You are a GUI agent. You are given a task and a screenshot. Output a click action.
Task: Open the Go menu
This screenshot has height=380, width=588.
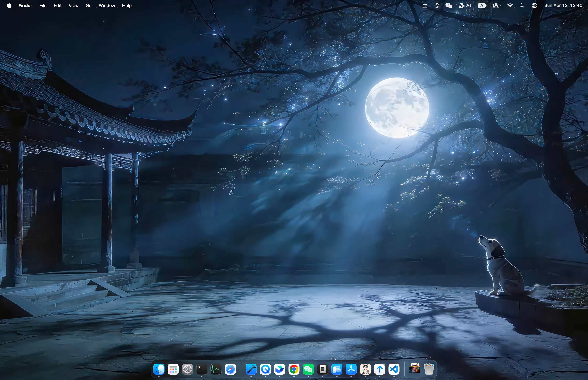pyautogui.click(x=89, y=5)
